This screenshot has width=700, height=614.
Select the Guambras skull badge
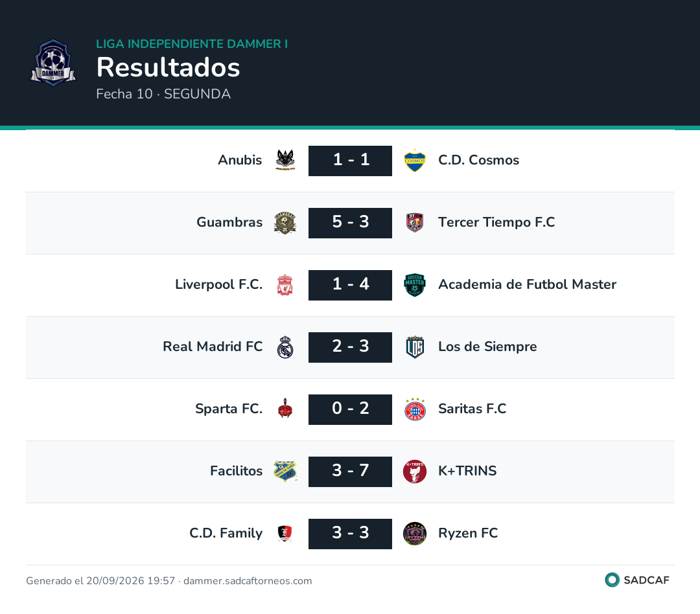point(285,223)
